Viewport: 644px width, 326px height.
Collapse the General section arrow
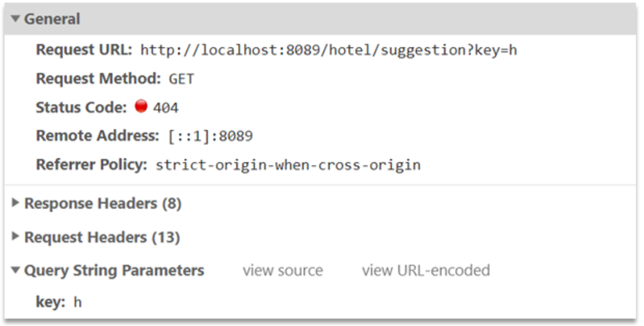[x=16, y=20]
